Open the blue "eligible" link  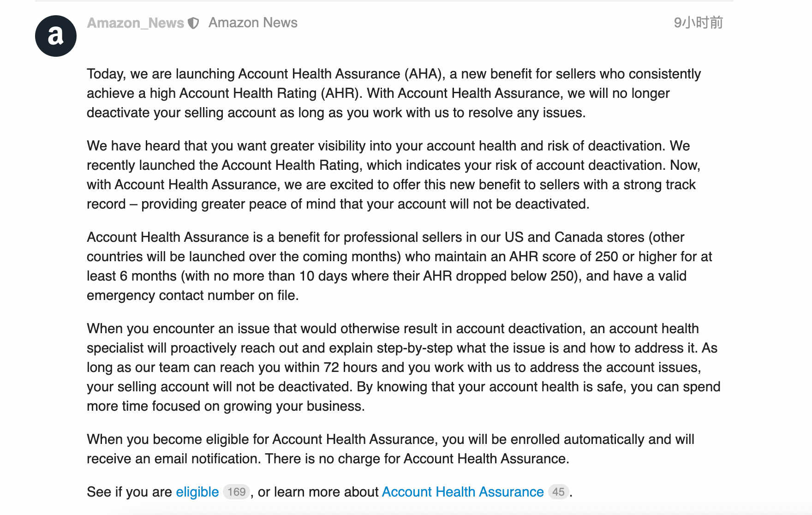pos(197,492)
